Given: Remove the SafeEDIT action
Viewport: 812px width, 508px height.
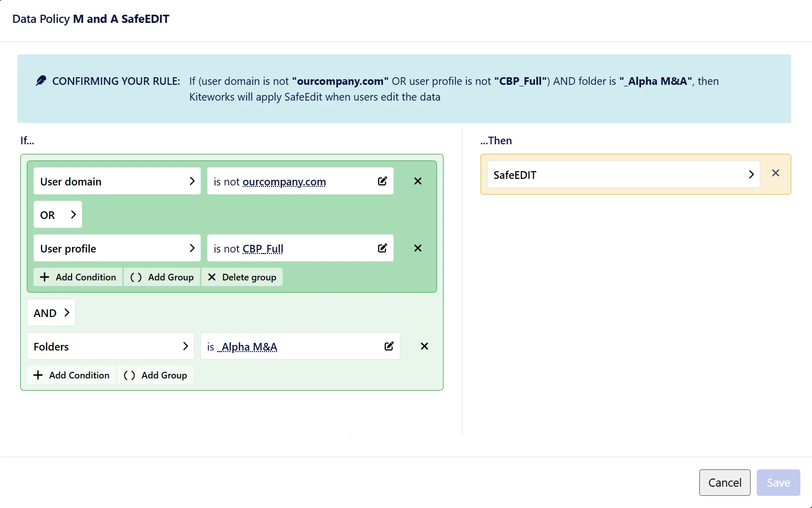Looking at the screenshot, I should (x=775, y=173).
